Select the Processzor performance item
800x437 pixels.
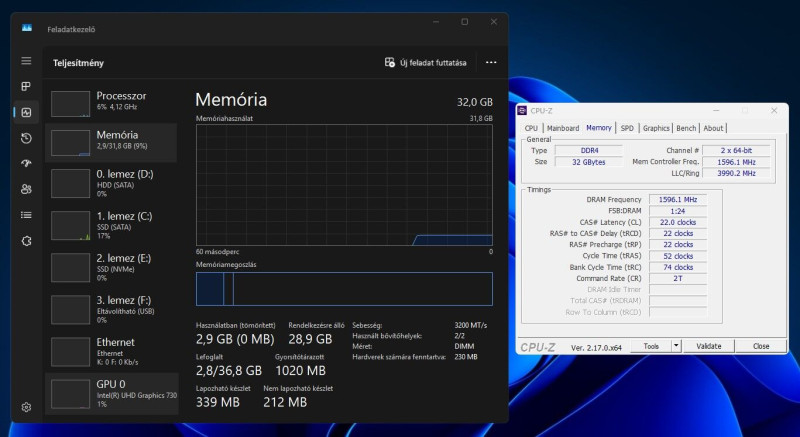click(111, 103)
